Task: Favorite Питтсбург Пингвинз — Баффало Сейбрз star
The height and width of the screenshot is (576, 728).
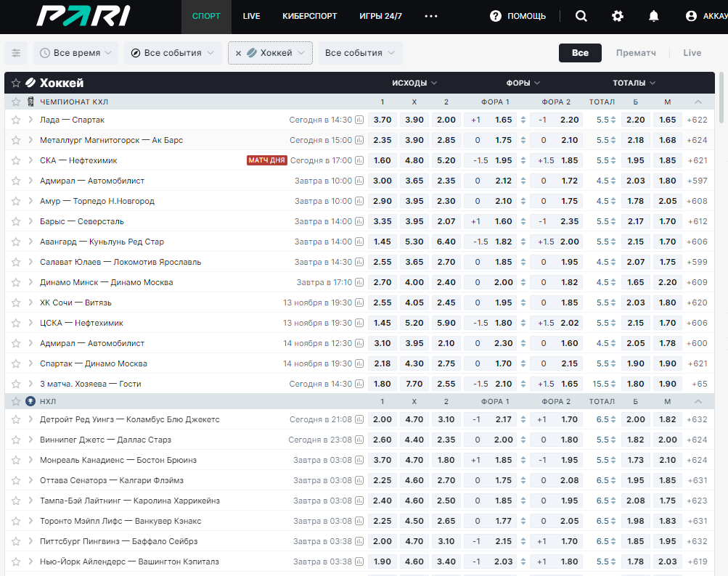Action: tap(16, 542)
